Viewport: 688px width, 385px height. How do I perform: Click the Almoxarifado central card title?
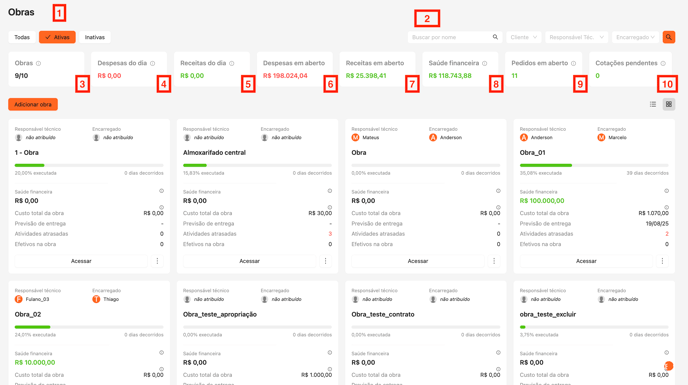[x=214, y=153]
